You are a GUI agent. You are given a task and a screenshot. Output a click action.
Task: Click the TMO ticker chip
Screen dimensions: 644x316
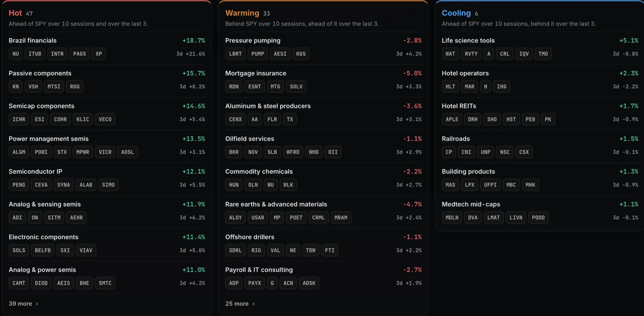click(543, 54)
